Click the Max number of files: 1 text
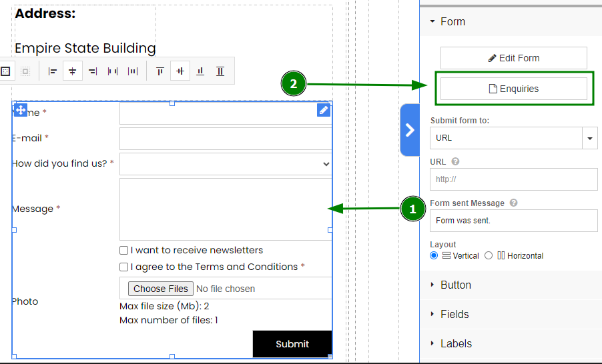Viewport: 602px width, 364px height. (x=169, y=320)
